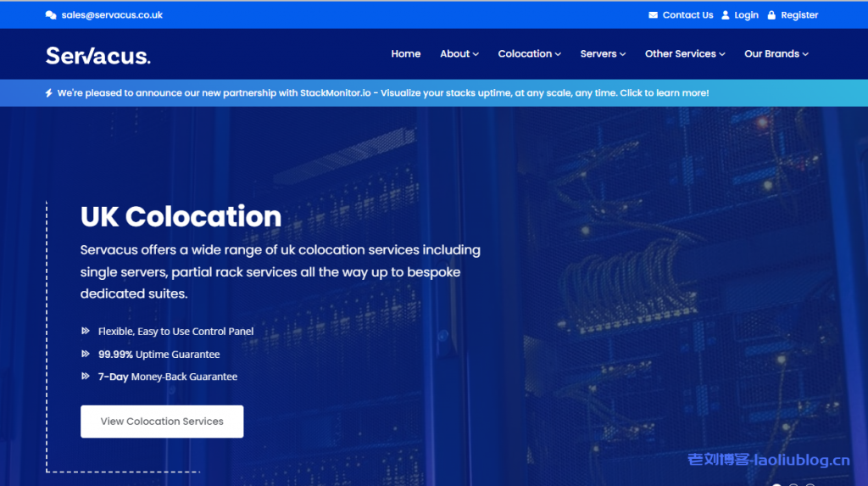Click the user icon next to Login
Viewport: 868px width, 486px height.
point(725,15)
